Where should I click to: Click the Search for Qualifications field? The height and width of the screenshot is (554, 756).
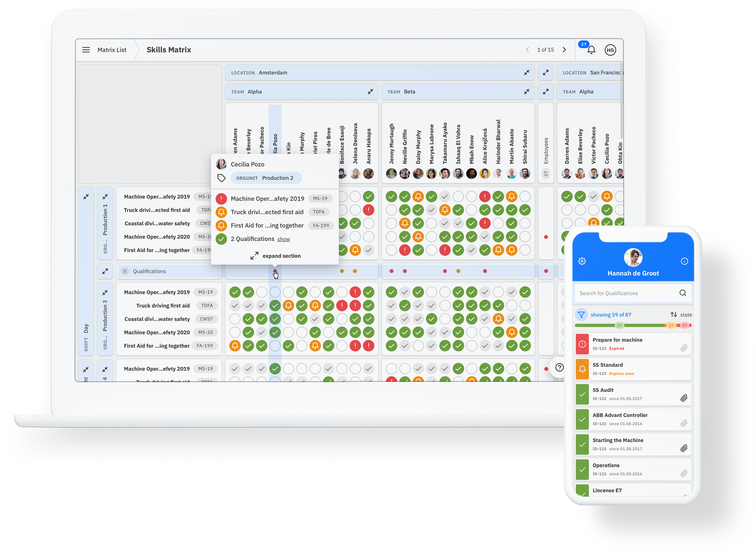click(x=633, y=293)
